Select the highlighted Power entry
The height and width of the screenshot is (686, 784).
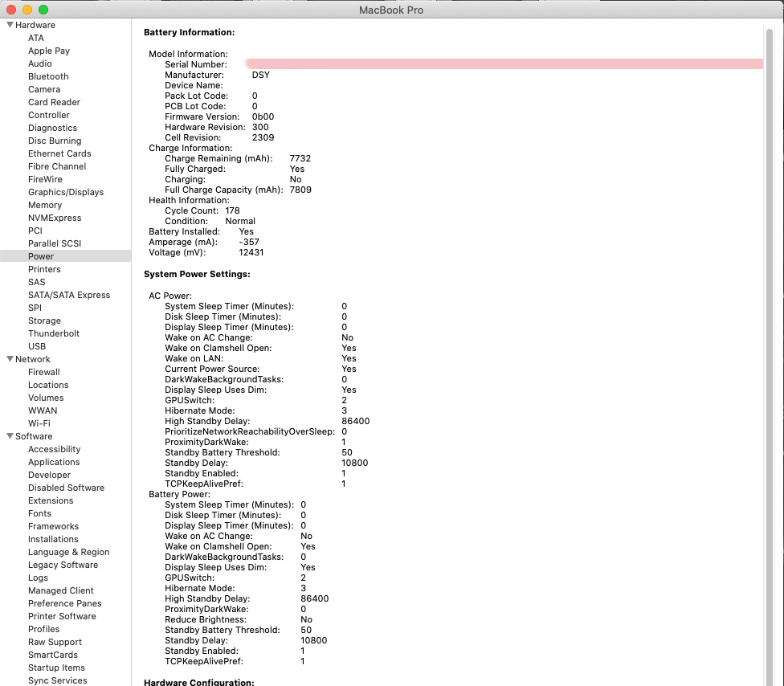[66, 256]
